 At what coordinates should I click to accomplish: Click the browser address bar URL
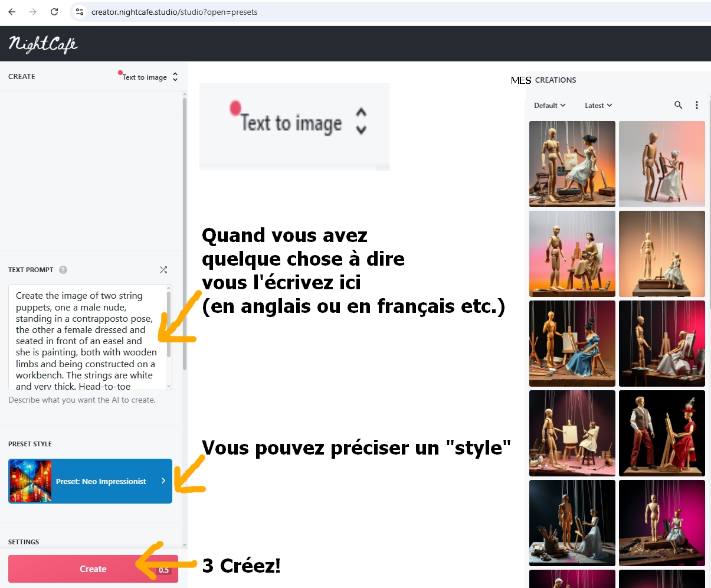(175, 12)
